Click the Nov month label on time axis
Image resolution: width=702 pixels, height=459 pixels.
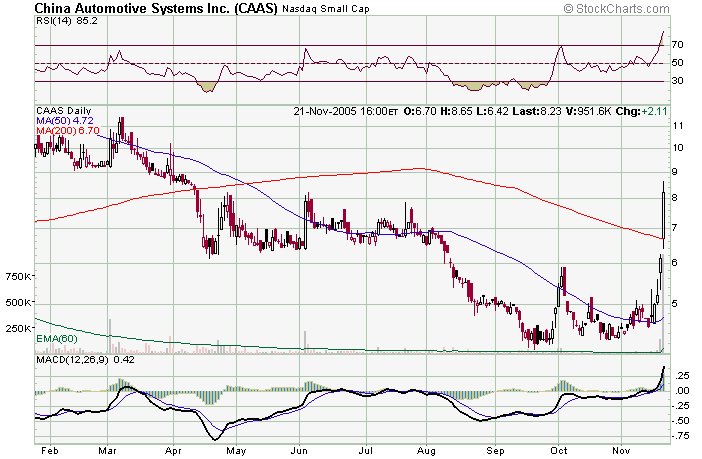tap(621, 450)
